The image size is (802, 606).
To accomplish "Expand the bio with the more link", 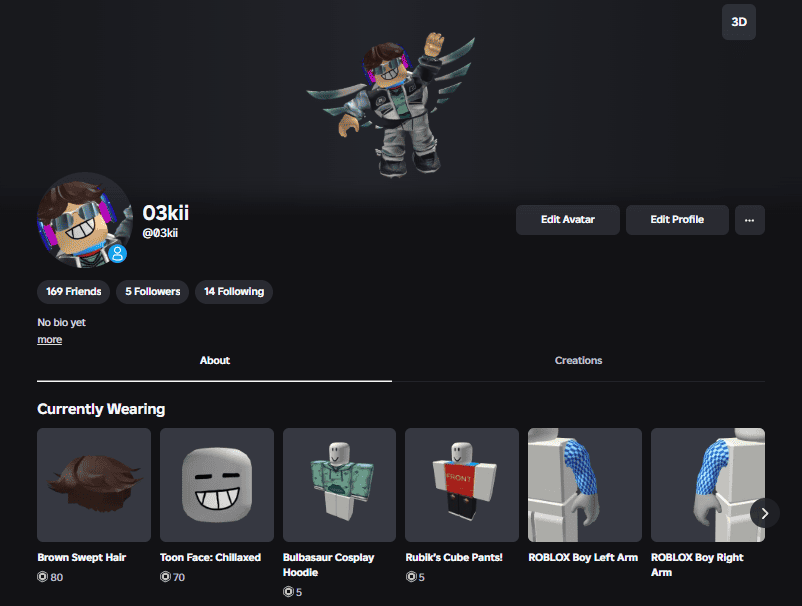I will (50, 340).
